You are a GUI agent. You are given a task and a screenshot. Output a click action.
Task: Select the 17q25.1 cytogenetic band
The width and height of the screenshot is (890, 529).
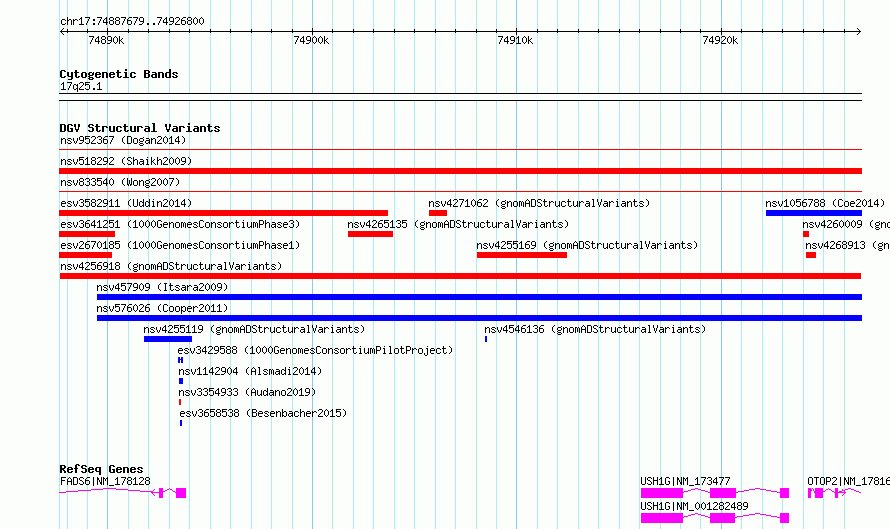pyautogui.click(x=460, y=97)
